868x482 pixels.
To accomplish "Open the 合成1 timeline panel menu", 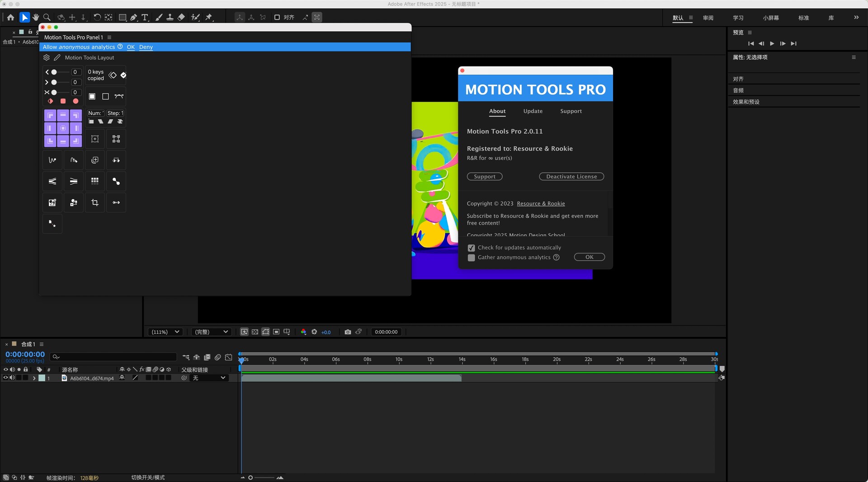I will [42, 344].
